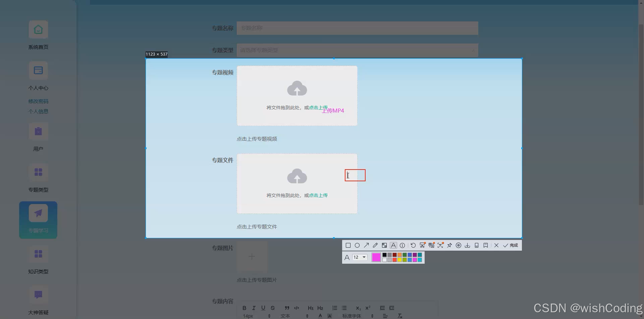
Task: Toggle strikethrough in the content editor
Action: click(x=273, y=308)
